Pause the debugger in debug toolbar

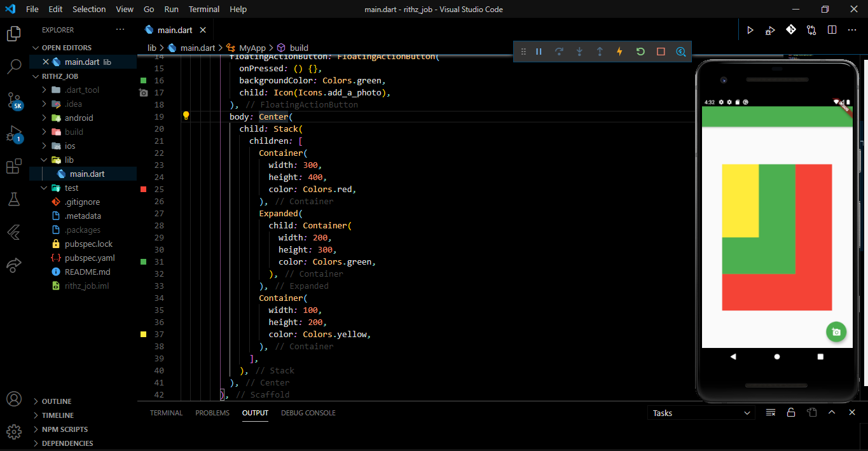point(539,52)
